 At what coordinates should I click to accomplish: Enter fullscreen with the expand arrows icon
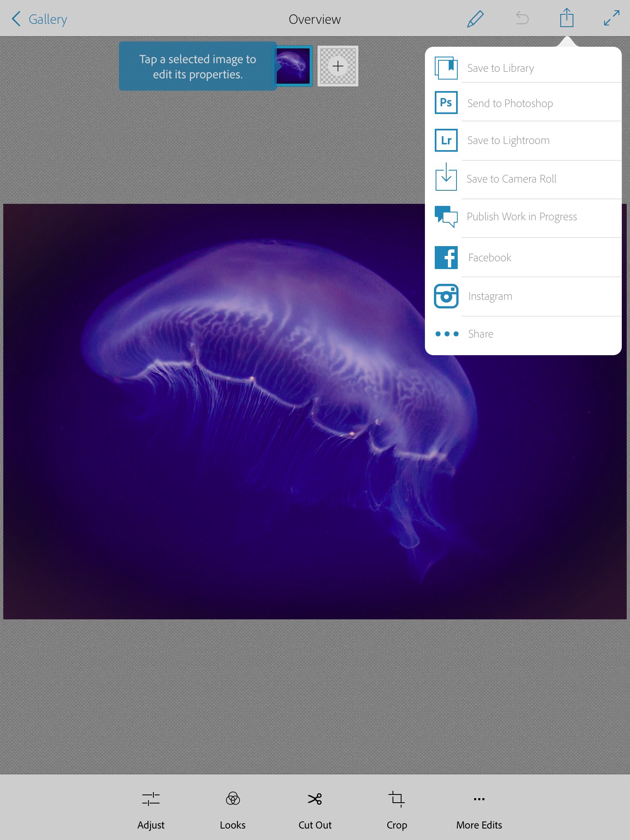[611, 18]
